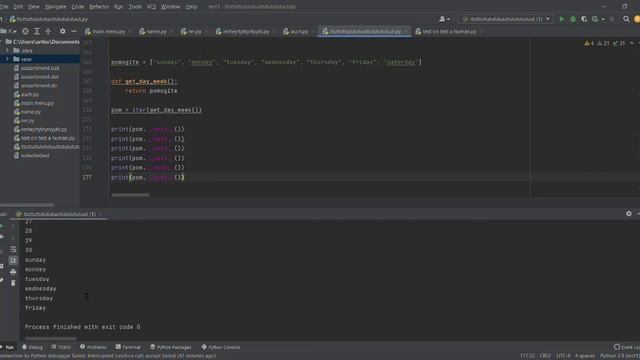Open the Refactor menu

coord(99,7)
